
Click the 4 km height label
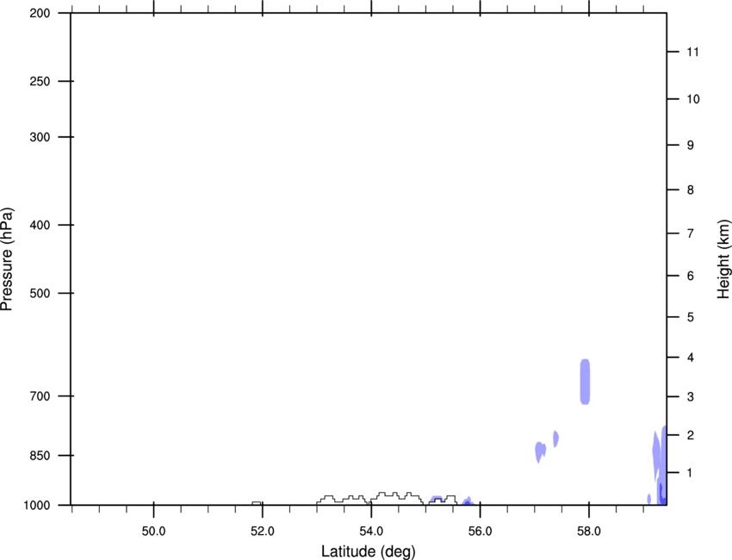pos(690,358)
